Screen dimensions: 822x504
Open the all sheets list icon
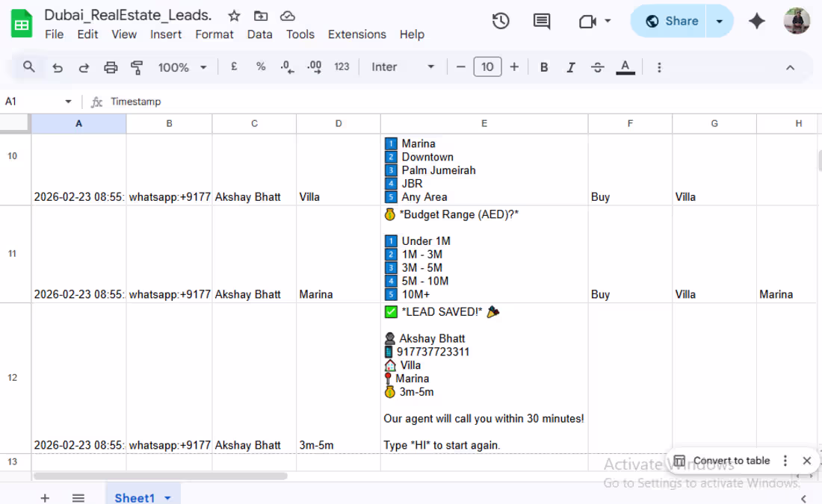(78, 498)
